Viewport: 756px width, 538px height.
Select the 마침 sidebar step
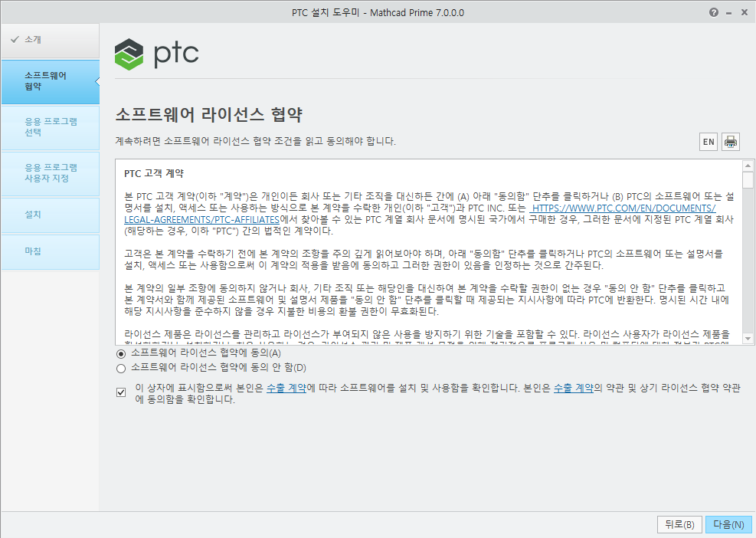pyautogui.click(x=50, y=252)
